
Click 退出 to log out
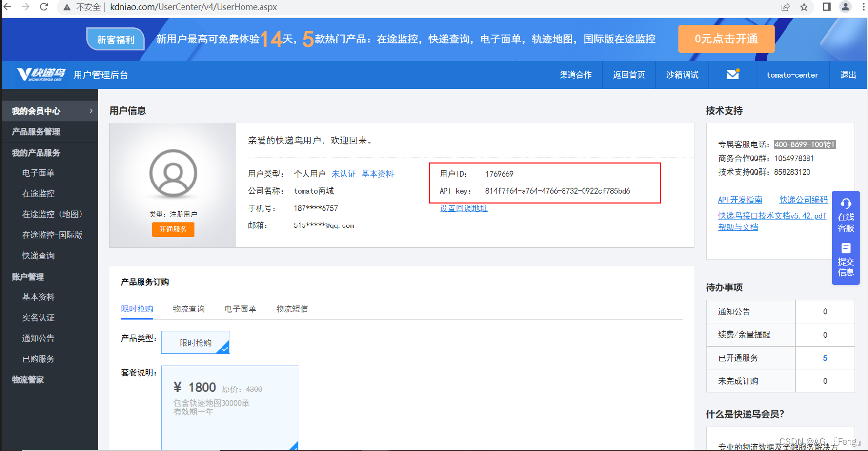848,75
